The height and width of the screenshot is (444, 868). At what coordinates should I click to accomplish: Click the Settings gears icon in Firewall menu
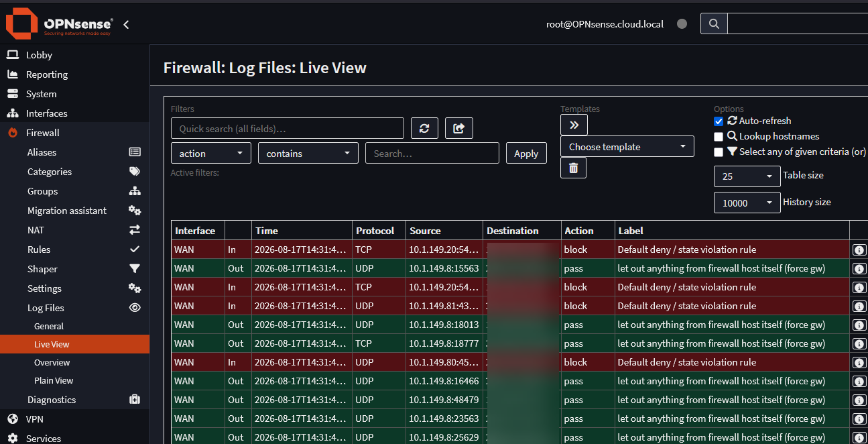(135, 288)
